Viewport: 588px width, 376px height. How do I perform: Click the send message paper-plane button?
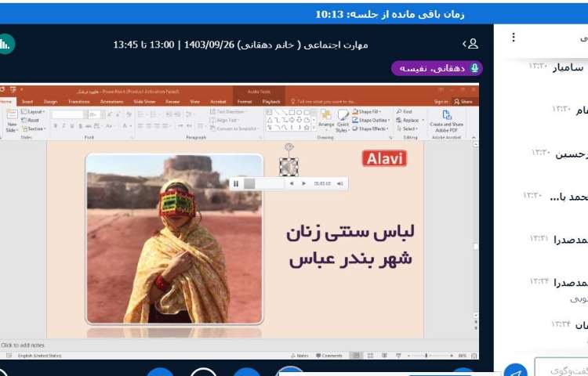516,371
